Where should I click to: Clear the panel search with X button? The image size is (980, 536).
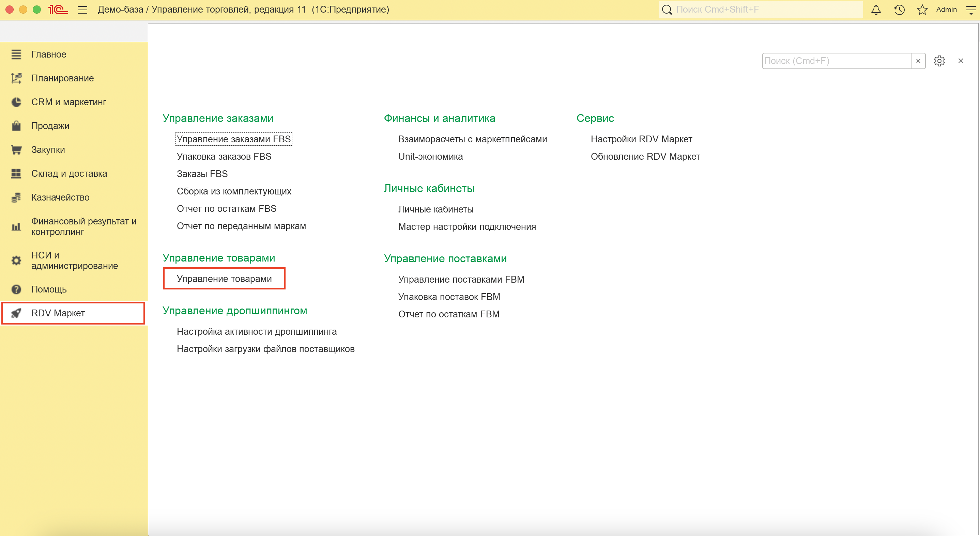(x=918, y=61)
